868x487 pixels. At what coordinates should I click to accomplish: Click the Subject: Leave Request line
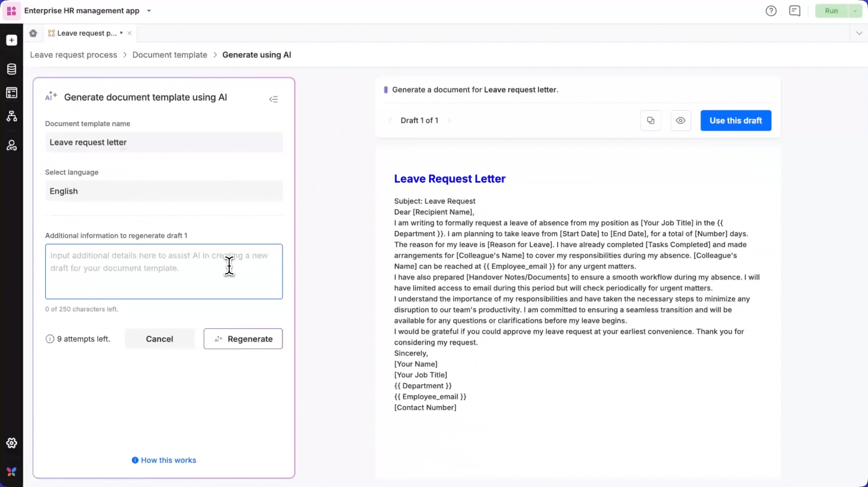coord(434,201)
